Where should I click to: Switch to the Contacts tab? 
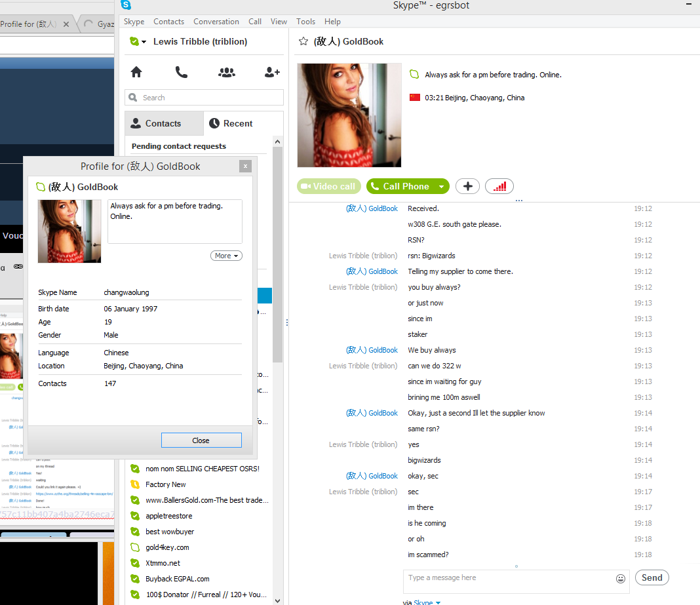[164, 123]
